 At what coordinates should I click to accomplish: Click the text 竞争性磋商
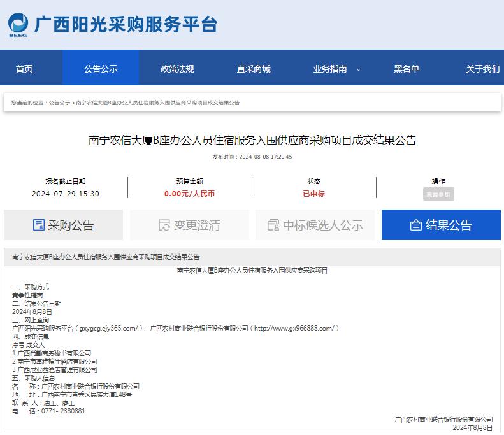pos(27,296)
